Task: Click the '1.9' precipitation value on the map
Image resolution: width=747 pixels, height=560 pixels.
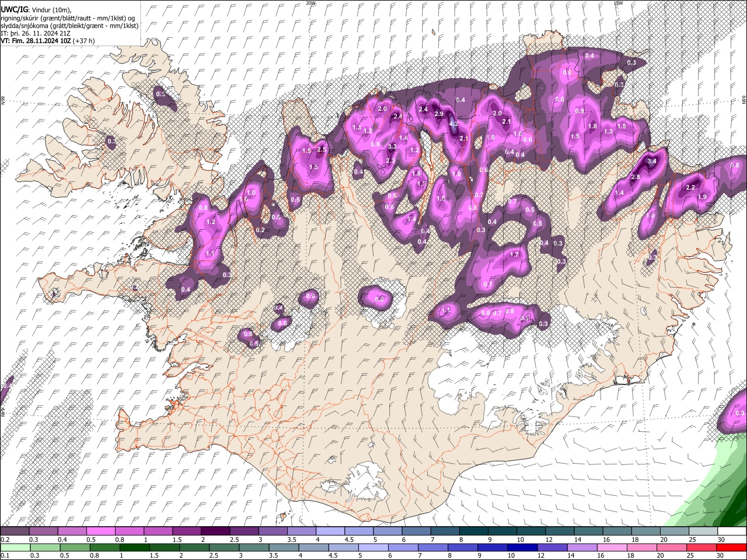Action: pos(702,197)
